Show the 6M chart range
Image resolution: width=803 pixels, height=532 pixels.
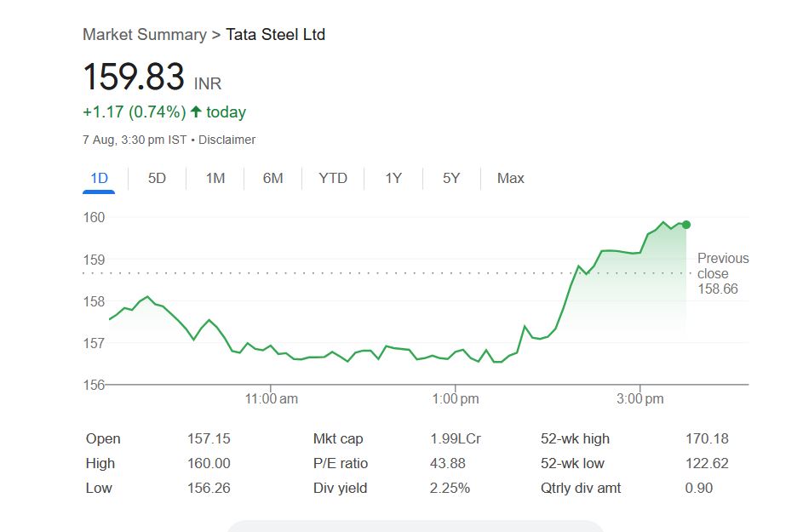coord(272,178)
